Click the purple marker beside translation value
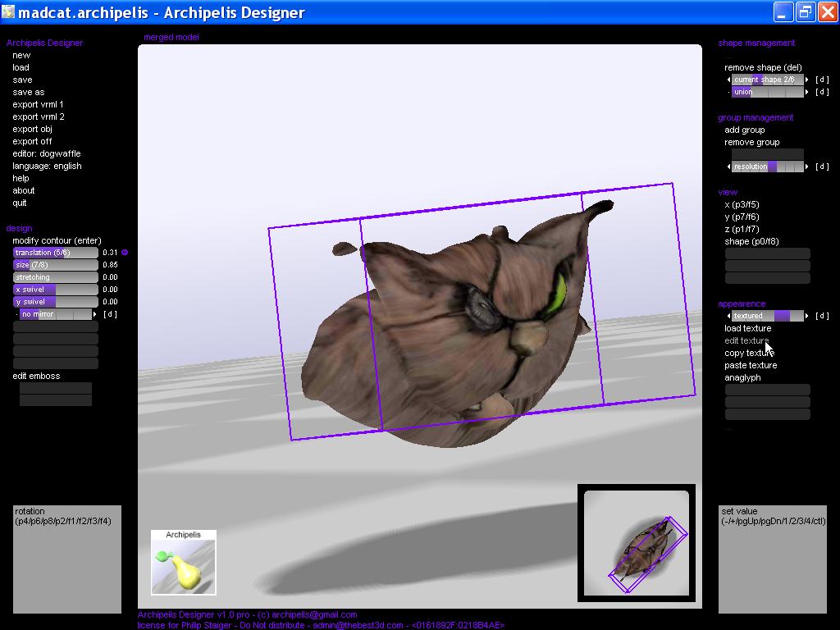Image resolution: width=840 pixels, height=630 pixels. coord(125,253)
